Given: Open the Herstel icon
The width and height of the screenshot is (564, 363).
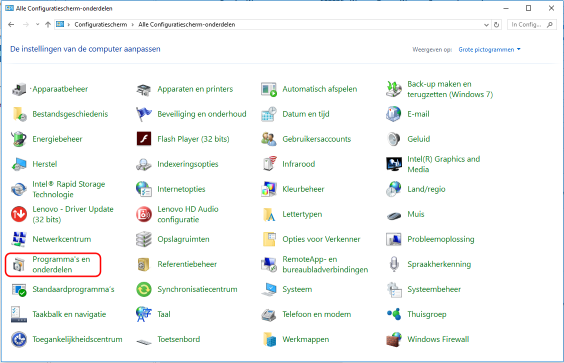Looking at the screenshot, I should [19, 164].
